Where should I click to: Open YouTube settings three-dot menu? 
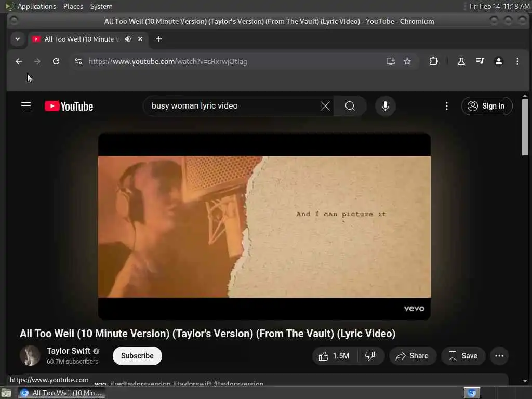[446, 106]
